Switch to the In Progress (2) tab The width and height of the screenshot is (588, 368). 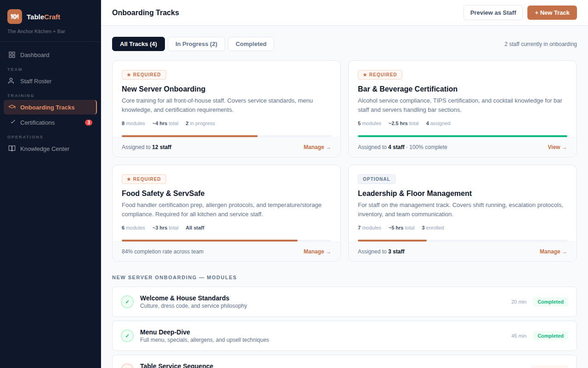[x=196, y=44]
